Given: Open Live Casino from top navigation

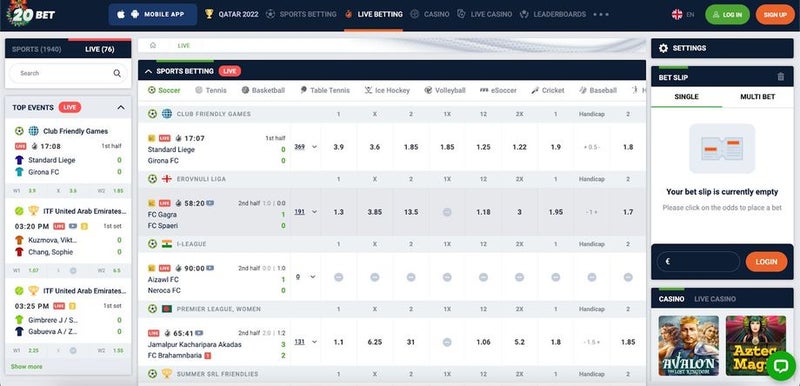Looking at the screenshot, I should [x=485, y=14].
